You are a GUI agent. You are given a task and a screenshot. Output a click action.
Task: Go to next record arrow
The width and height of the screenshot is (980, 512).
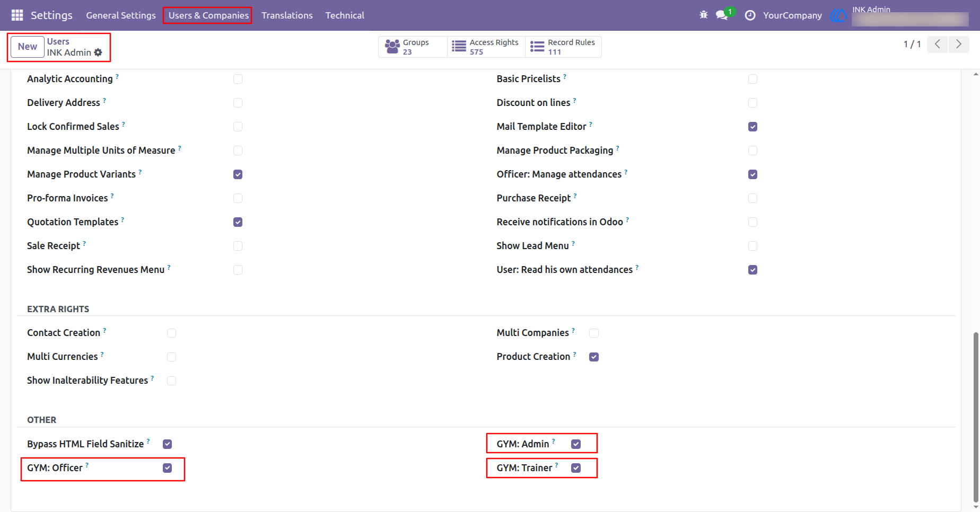click(958, 44)
